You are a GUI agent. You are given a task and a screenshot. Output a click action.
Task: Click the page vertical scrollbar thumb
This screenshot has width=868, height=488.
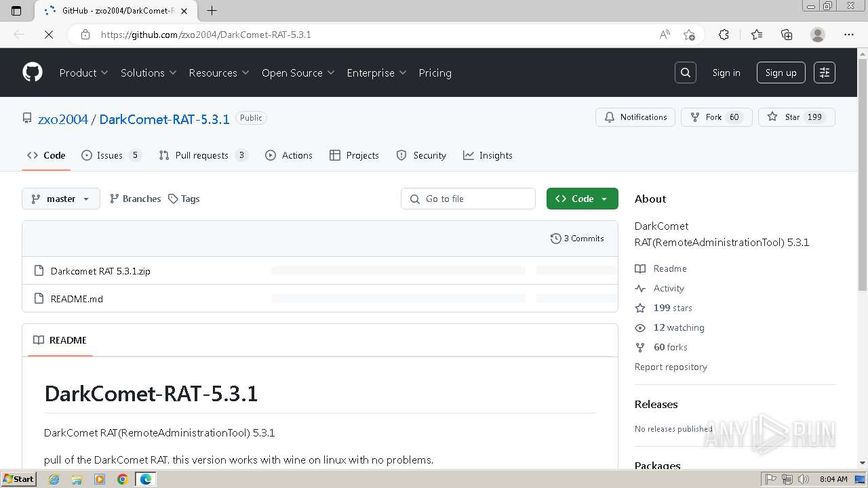[863, 175]
